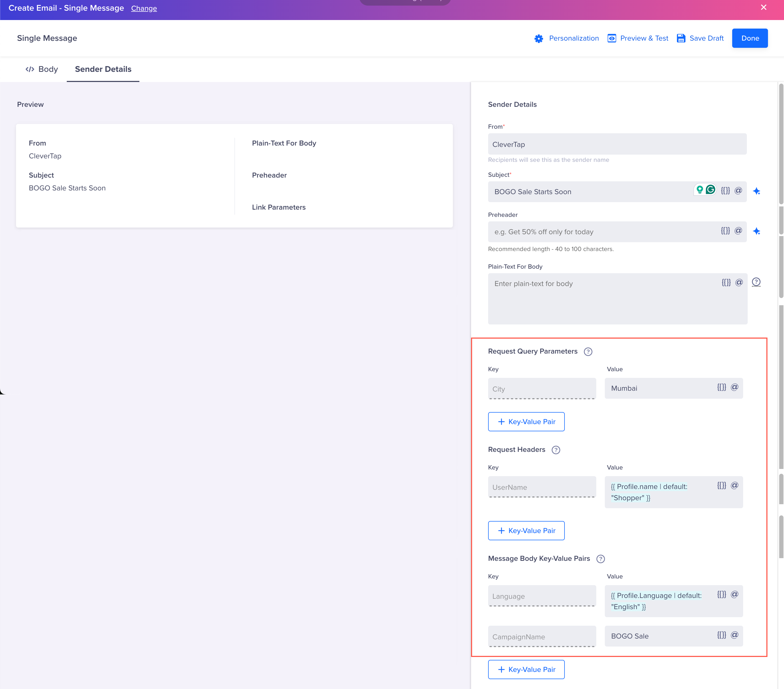Click the Grammarly icon in Subject field
784x689 pixels.
(710, 190)
